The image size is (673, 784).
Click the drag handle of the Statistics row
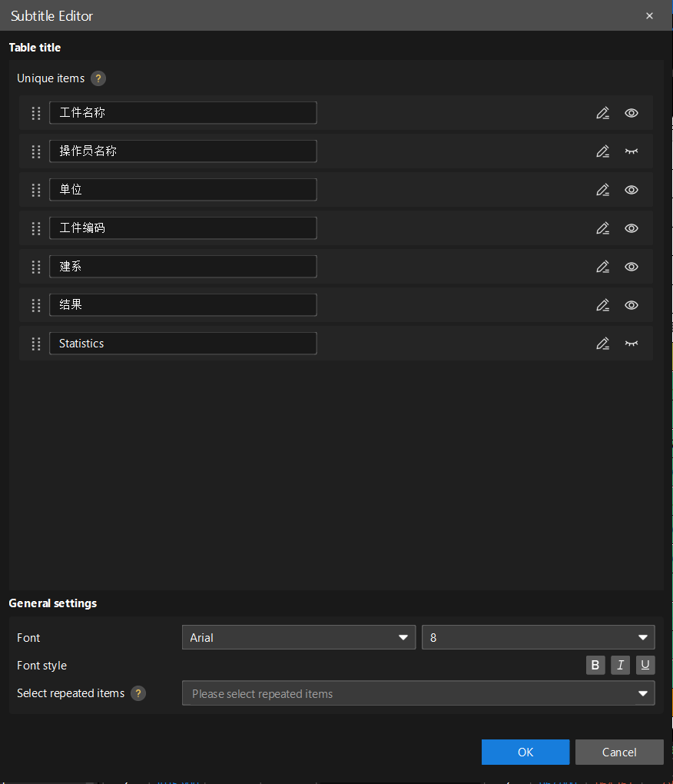35,344
